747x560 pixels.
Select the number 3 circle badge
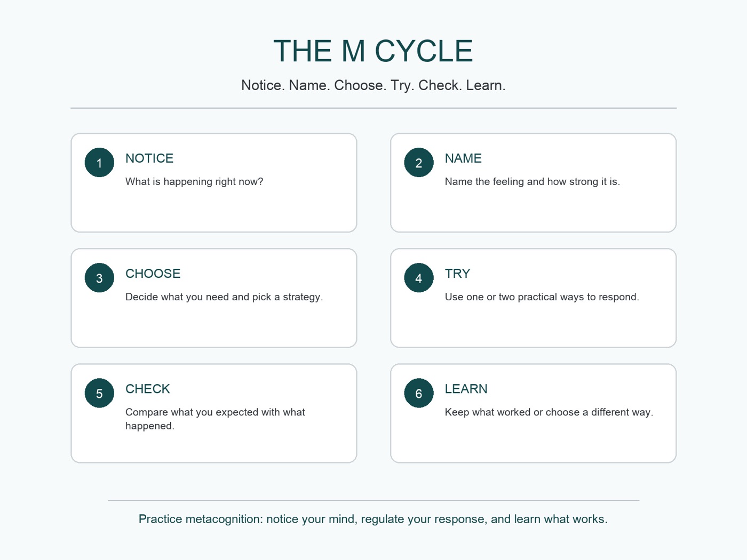pos(99,278)
